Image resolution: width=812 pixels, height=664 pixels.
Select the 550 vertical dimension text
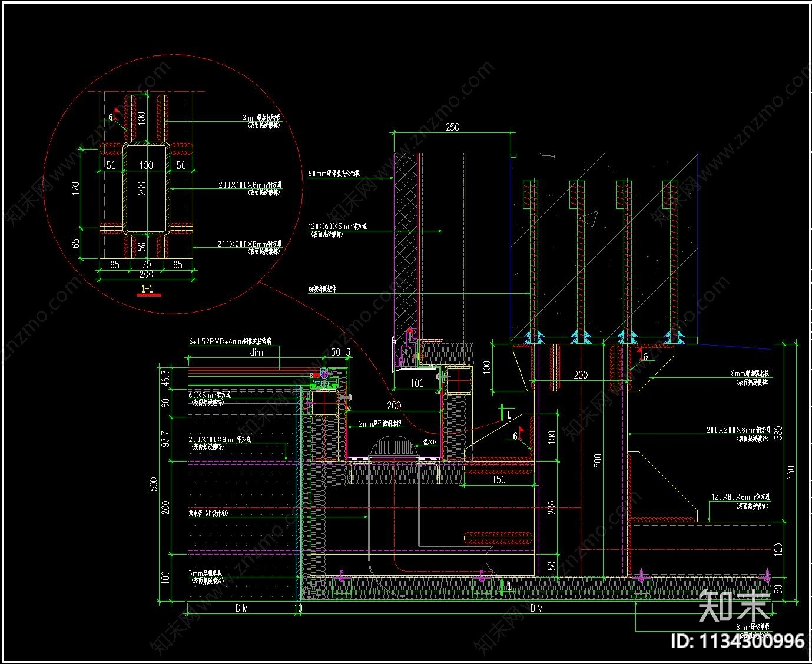tap(791, 472)
